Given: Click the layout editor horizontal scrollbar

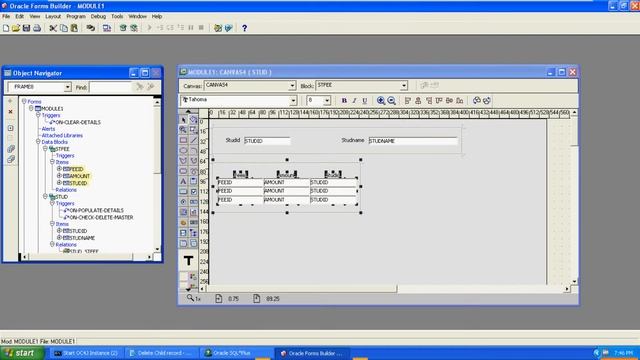Looking at the screenshot, I should (x=384, y=289).
